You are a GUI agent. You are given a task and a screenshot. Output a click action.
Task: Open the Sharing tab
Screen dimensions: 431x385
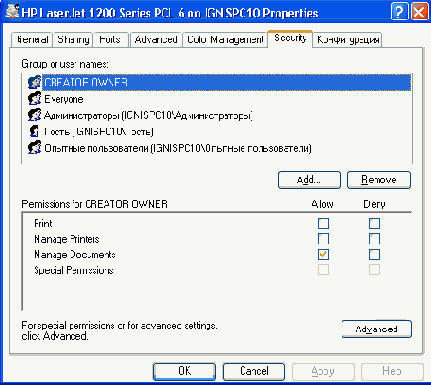click(x=73, y=40)
